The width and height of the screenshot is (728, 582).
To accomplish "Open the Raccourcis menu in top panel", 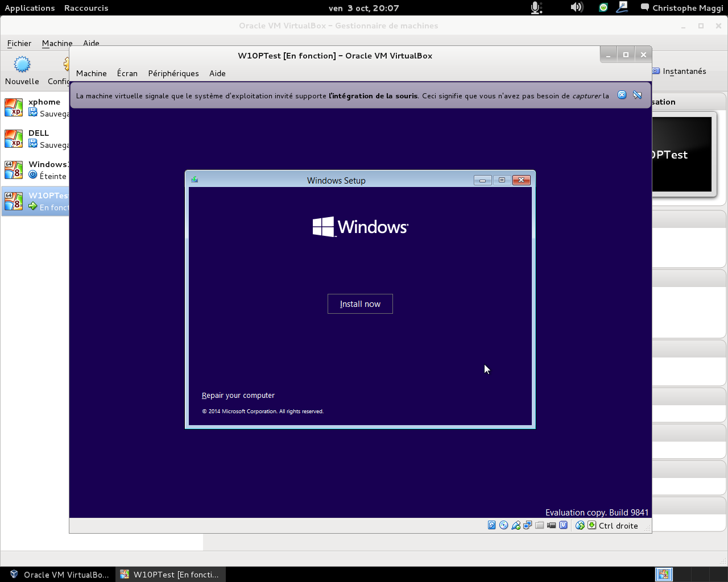I will [86, 8].
